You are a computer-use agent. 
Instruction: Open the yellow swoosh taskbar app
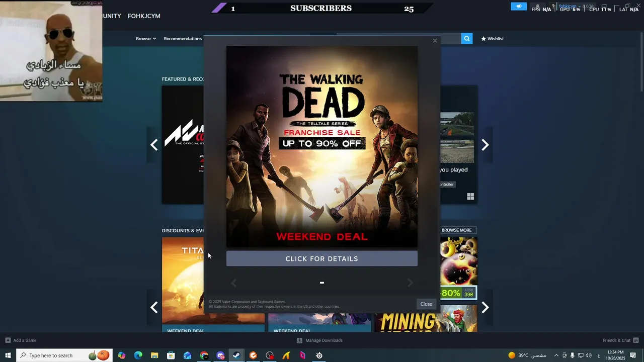[286, 355]
